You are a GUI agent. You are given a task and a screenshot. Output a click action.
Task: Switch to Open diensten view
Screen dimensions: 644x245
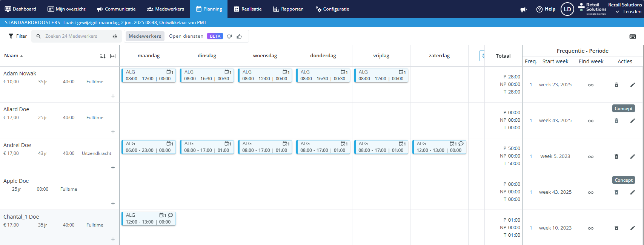coord(186,36)
